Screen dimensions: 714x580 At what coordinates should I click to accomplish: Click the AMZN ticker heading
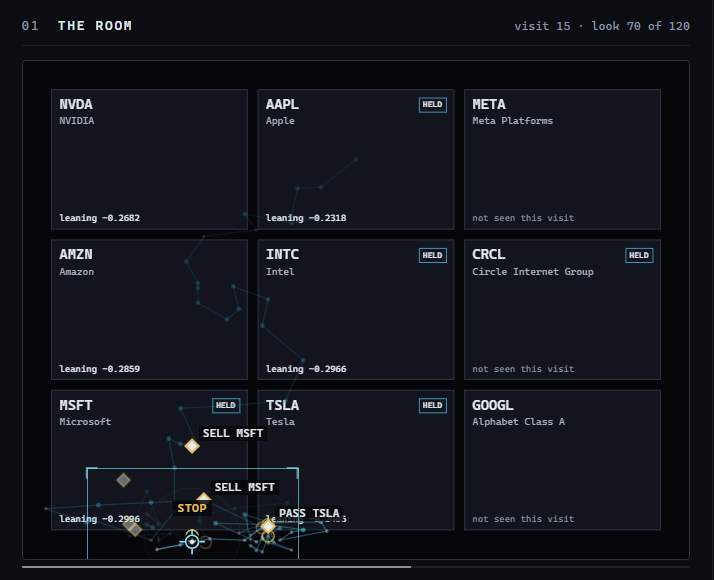pos(76,254)
